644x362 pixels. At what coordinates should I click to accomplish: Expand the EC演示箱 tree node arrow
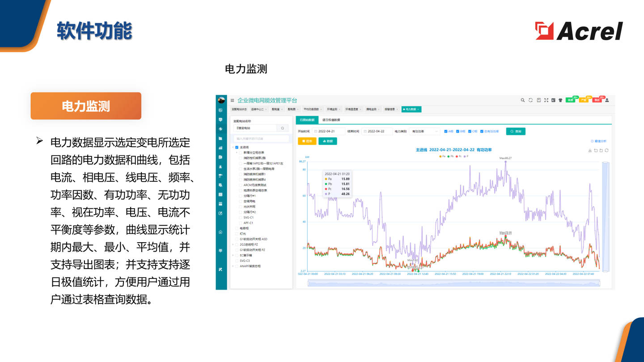pos(233,255)
